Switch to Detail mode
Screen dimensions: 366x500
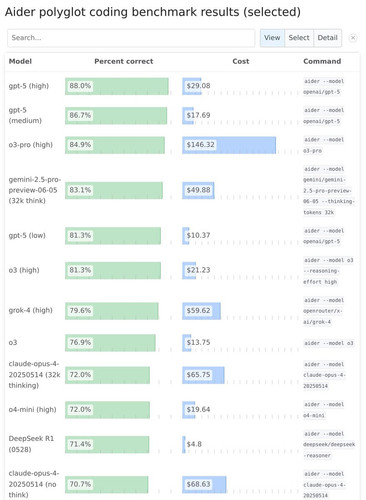pyautogui.click(x=328, y=38)
